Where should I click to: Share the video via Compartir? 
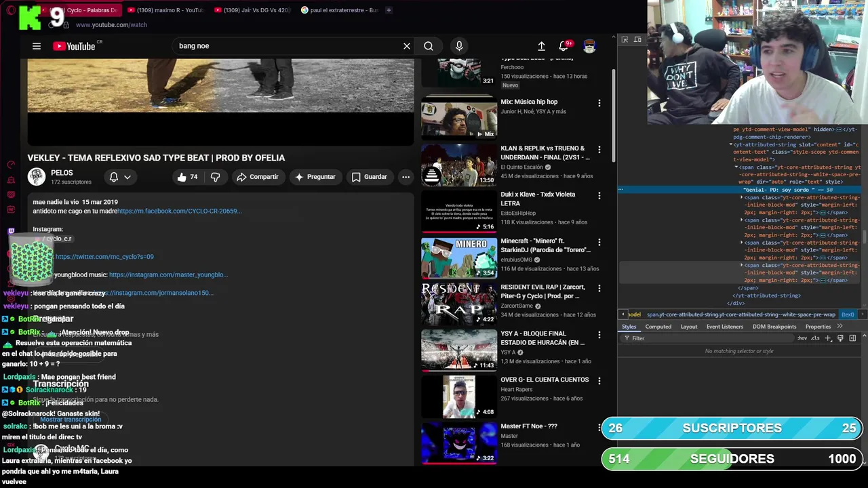tap(257, 177)
